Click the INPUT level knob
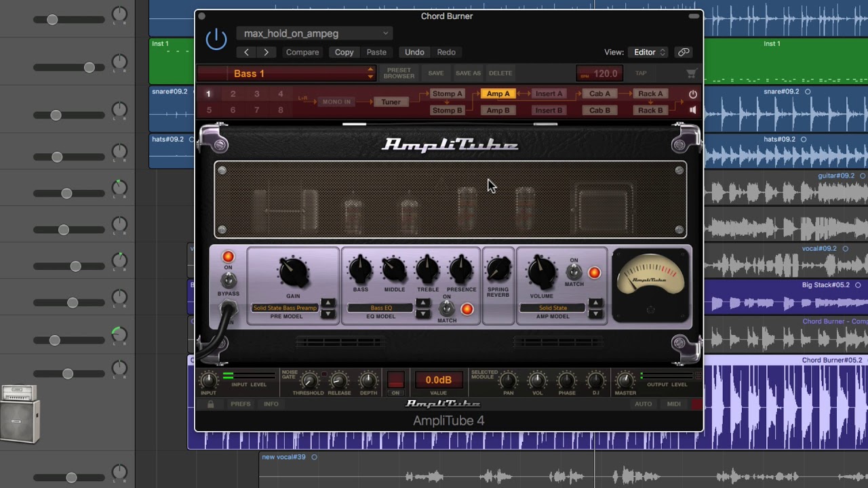Image resolution: width=868 pixels, height=488 pixels. pyautogui.click(x=209, y=380)
